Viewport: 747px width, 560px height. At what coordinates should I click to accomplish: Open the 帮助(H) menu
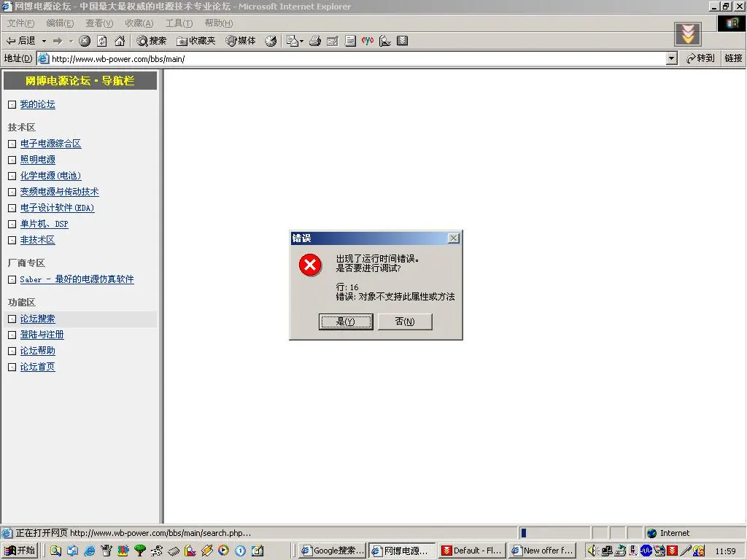(x=219, y=23)
